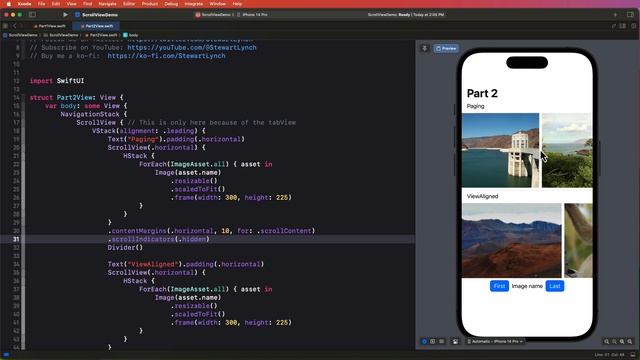The height and width of the screenshot is (360, 640).
Task: Click line number 31 in the gutter
Action: (16, 239)
